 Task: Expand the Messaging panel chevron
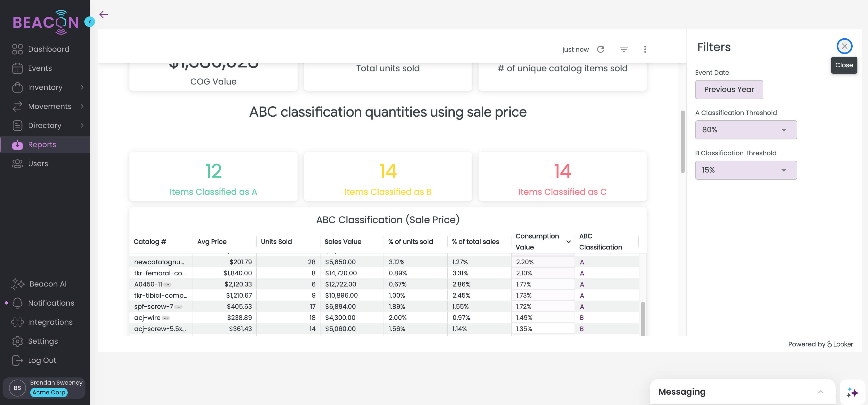[x=821, y=392]
